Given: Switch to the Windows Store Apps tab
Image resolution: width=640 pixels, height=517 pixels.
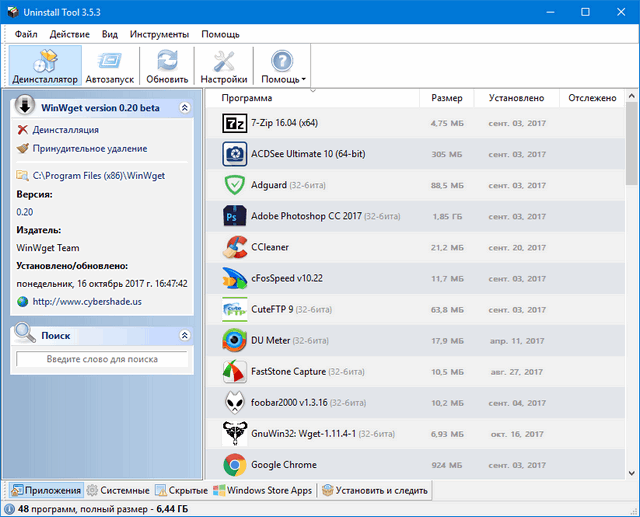Looking at the screenshot, I should (262, 490).
